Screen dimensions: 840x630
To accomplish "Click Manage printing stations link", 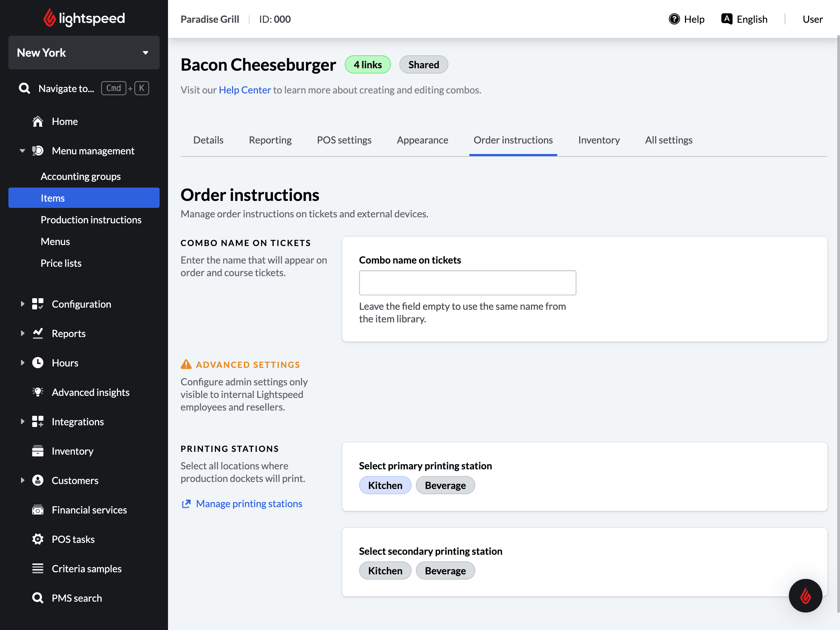I will click(x=249, y=504).
